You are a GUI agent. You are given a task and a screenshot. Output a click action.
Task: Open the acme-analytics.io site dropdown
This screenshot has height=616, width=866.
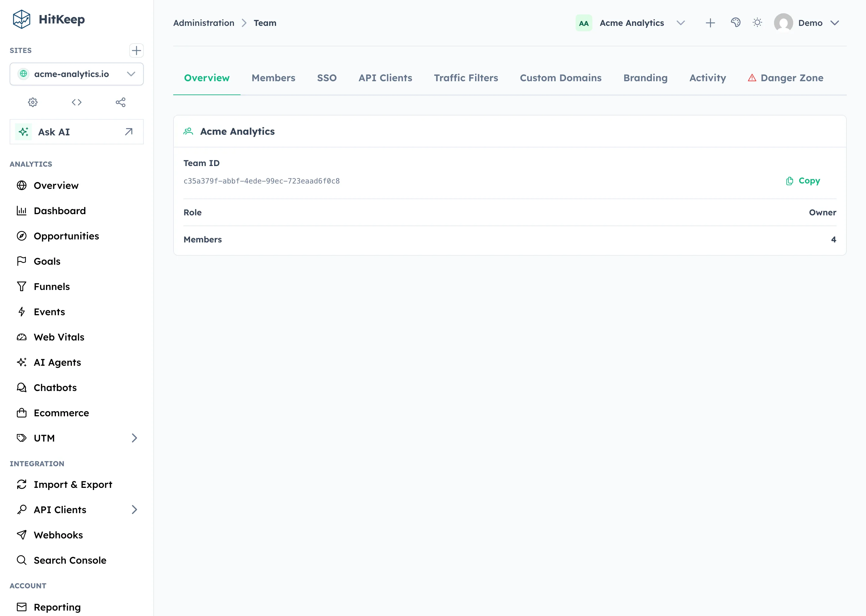77,74
